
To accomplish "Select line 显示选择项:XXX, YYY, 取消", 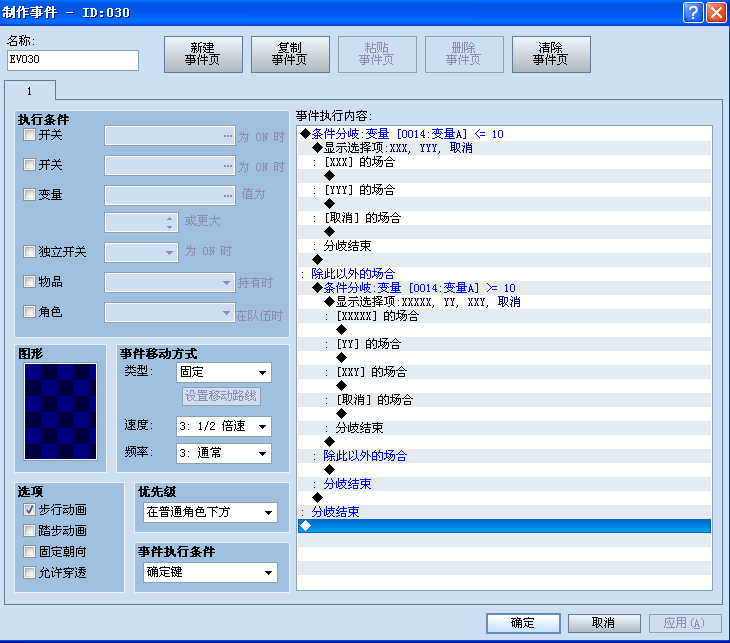I will click(504, 148).
